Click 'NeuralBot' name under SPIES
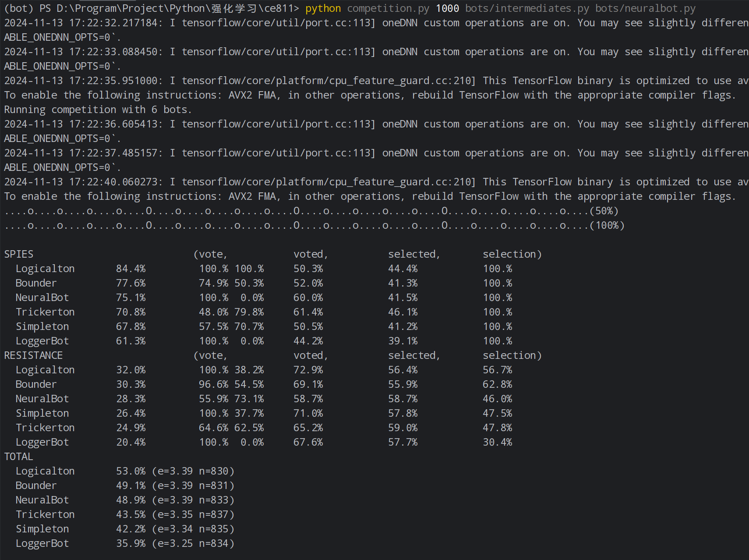749x560 pixels. 42,298
